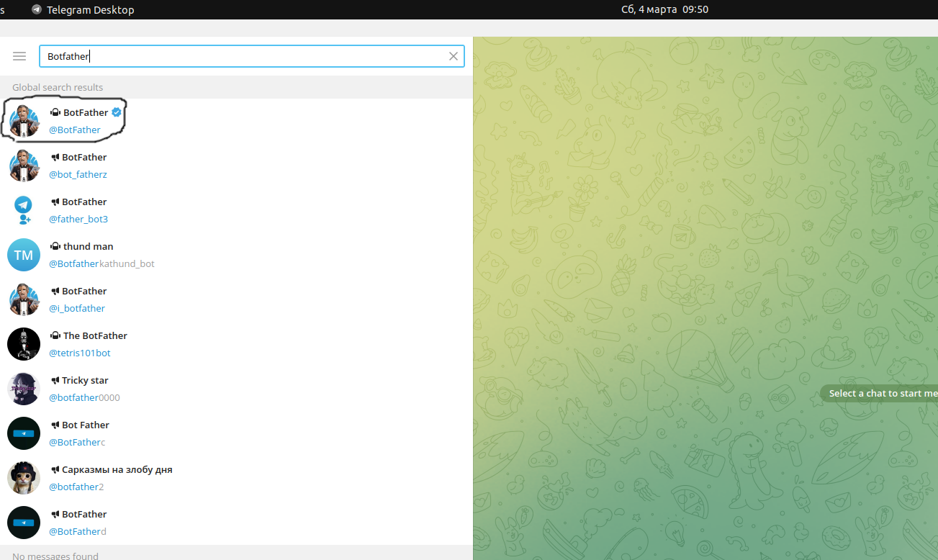This screenshot has height=560, width=938.
Task: Open the hamburger main menu
Action: 19,56
